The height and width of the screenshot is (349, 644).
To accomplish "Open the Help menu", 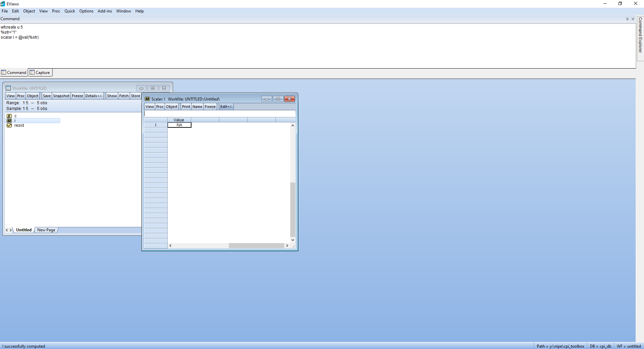I will pos(140,11).
